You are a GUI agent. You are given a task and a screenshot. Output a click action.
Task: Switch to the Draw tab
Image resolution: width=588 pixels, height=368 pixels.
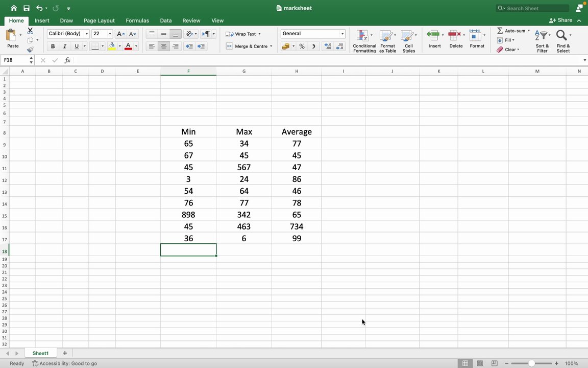click(66, 20)
